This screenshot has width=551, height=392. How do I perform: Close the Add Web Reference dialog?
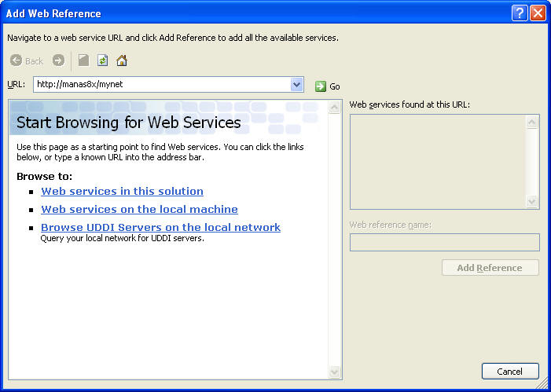(538, 13)
